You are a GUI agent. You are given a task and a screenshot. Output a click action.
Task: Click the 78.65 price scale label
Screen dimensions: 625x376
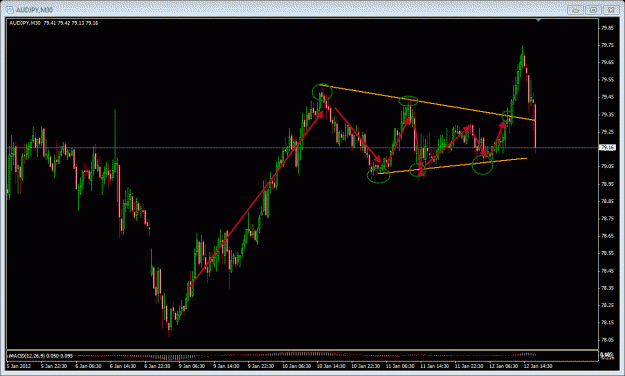(607, 236)
